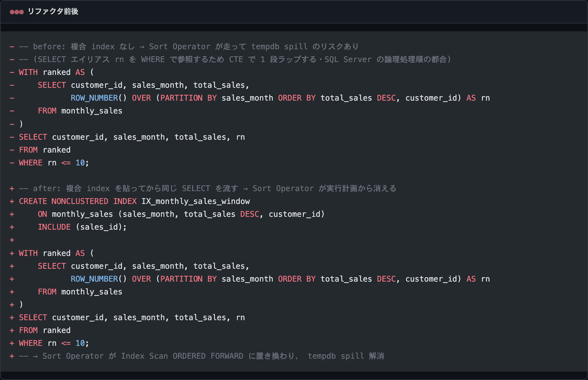Click the removed FROM monthly_sales line

(66, 111)
